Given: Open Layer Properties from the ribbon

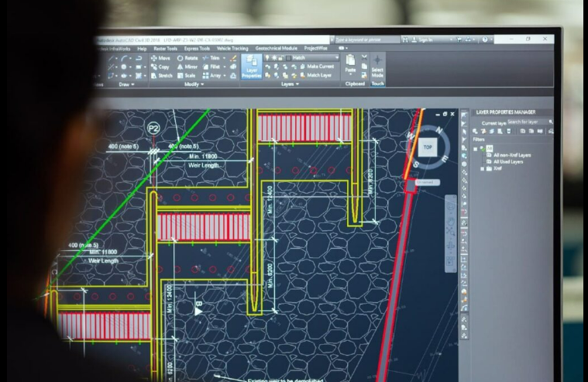Looking at the screenshot, I should click(x=251, y=67).
